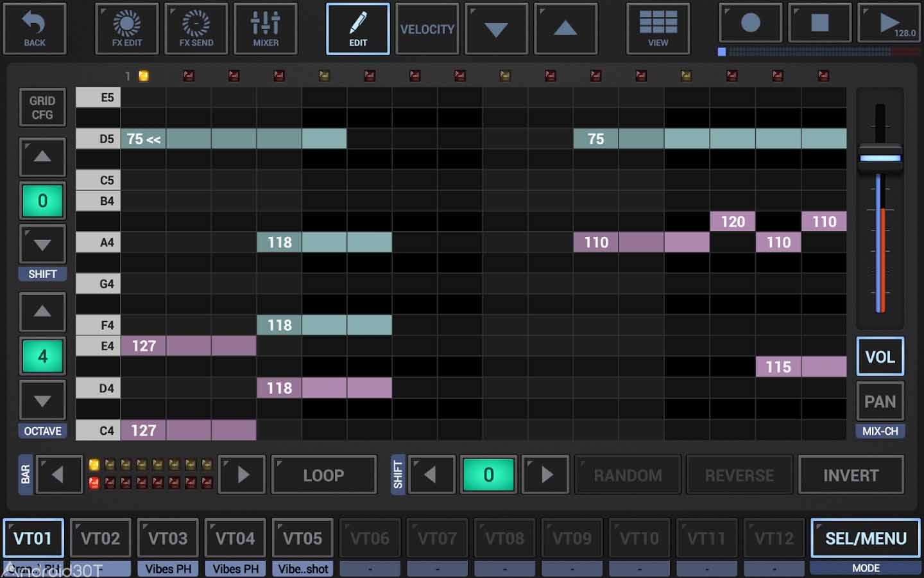Go back with the BACK arrow button
Viewport: 924px width, 578px height.
35,29
